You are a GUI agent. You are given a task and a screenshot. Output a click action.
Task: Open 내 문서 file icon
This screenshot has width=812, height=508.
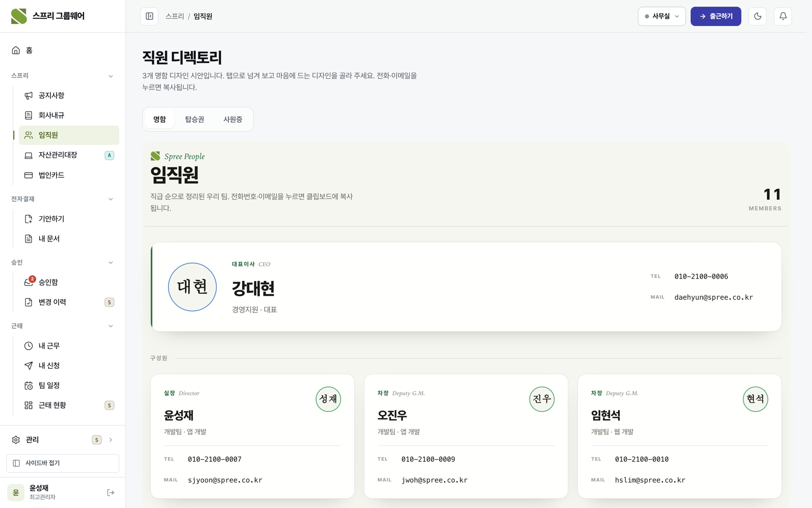(28, 239)
